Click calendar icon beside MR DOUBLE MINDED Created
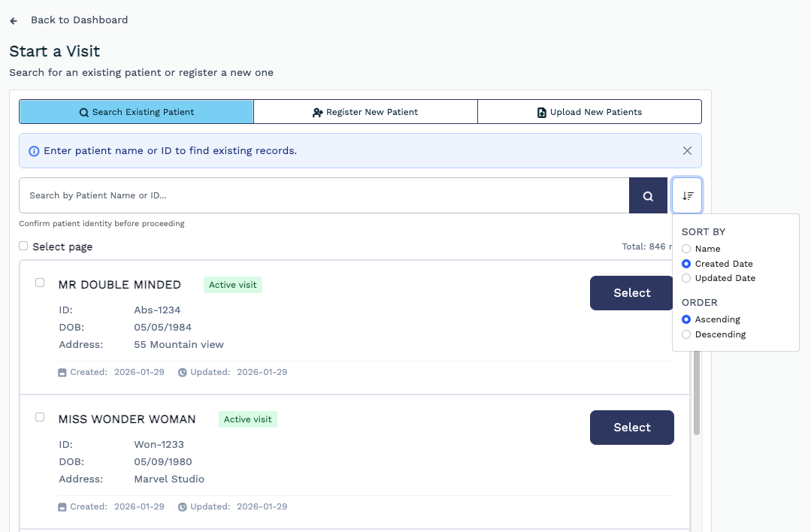 (62, 372)
